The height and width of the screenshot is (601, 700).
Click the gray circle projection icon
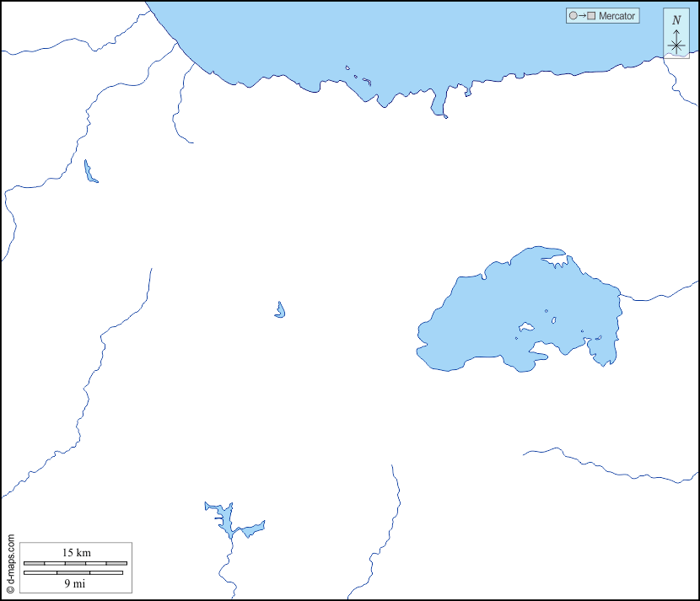(x=573, y=16)
